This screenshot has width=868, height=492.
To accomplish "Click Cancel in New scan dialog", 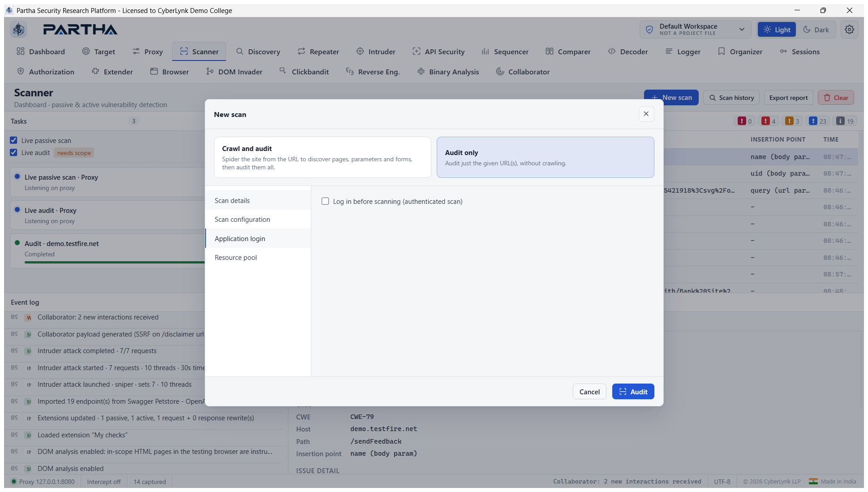I will (589, 391).
